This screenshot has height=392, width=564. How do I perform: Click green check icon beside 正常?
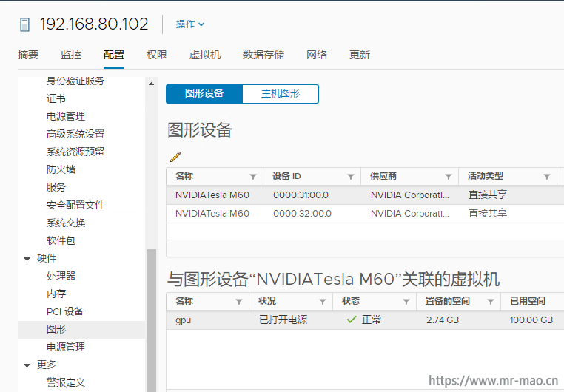coord(352,320)
